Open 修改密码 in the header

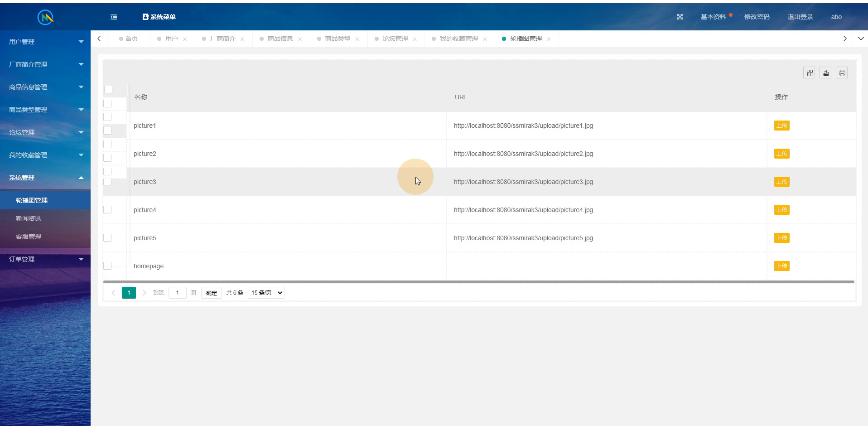pos(757,17)
